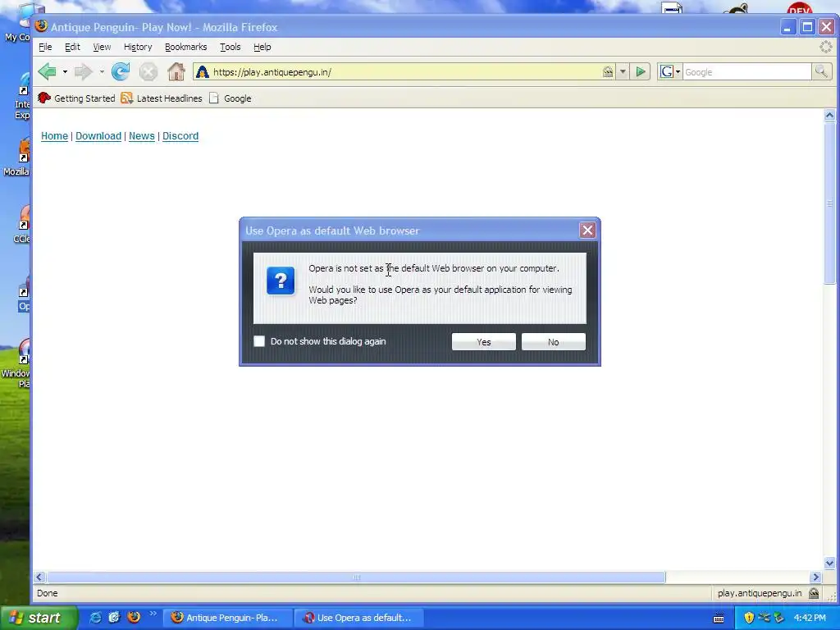Open the History menu
Image resolution: width=840 pixels, height=630 pixels.
pyautogui.click(x=138, y=47)
